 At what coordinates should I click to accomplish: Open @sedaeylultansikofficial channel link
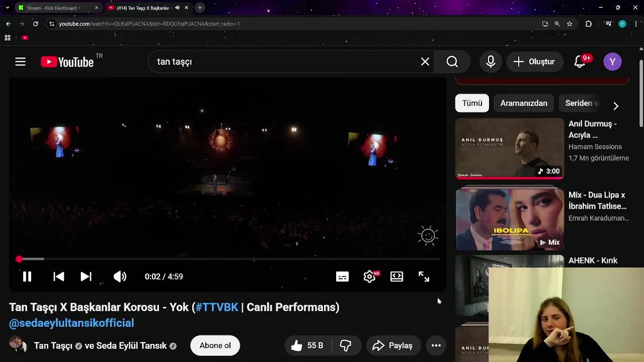(x=71, y=323)
